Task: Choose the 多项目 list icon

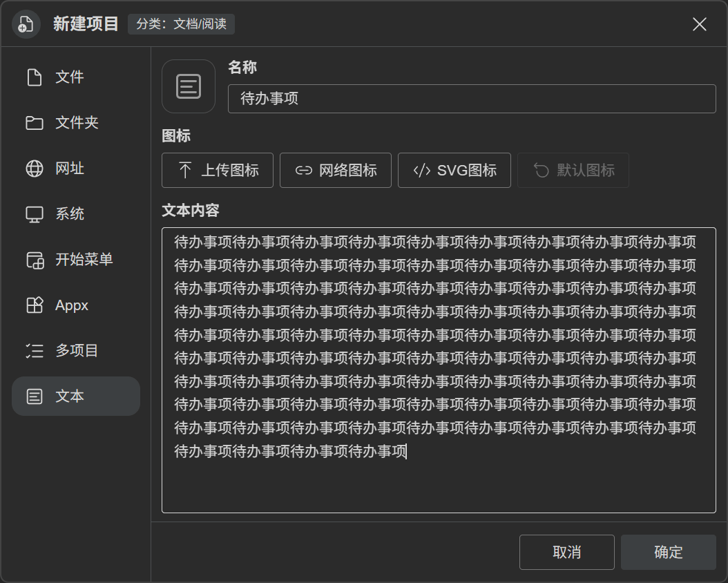Action: [35, 350]
